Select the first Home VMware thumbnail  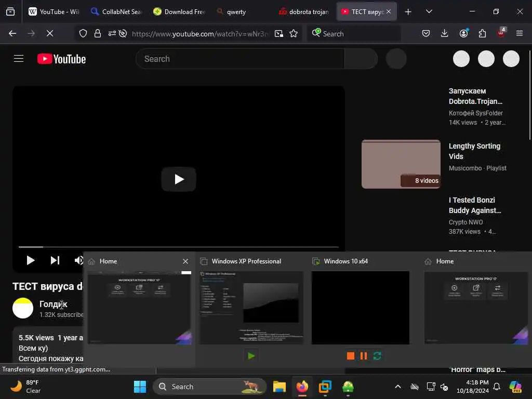[139, 308]
